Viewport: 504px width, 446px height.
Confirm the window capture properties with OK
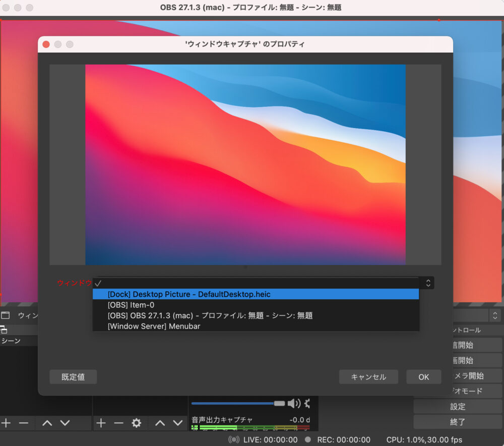pyautogui.click(x=423, y=376)
